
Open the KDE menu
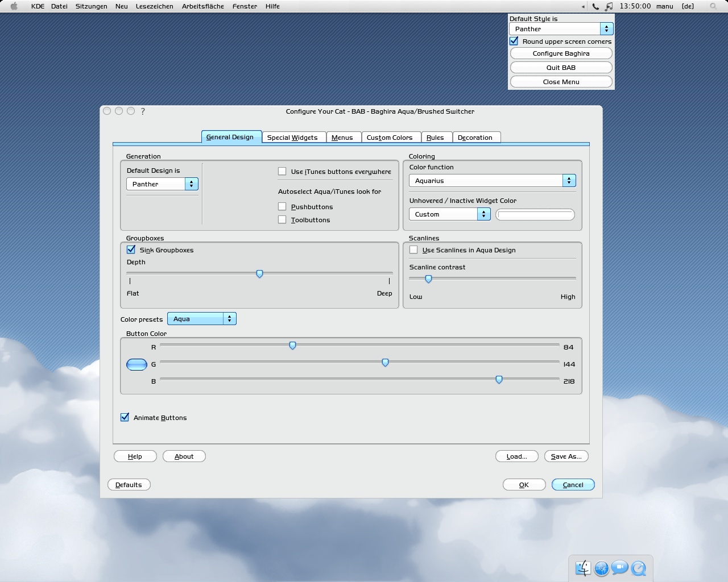(x=37, y=6)
